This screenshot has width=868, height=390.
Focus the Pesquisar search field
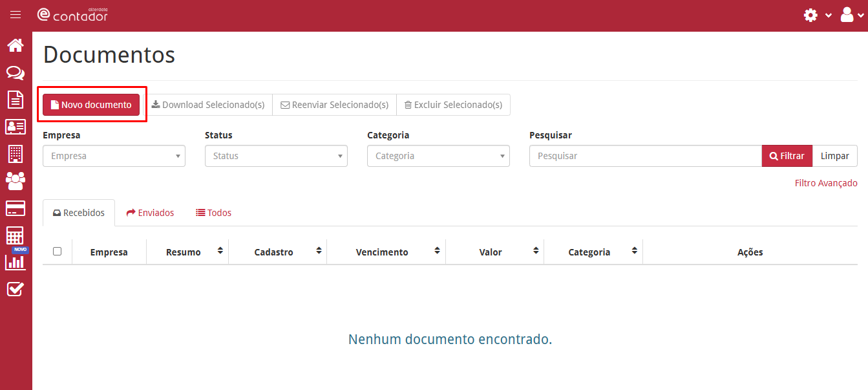click(646, 156)
